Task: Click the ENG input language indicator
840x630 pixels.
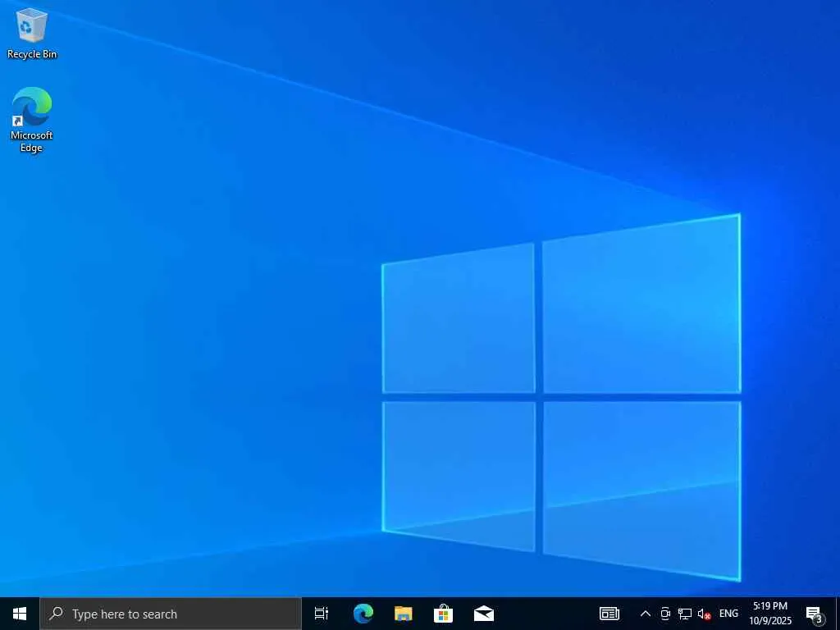Action: pos(728,614)
